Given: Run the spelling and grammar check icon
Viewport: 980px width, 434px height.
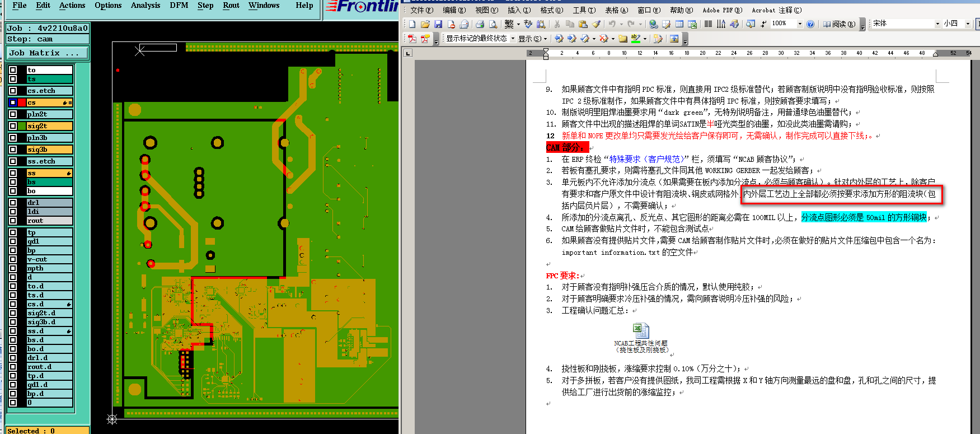Looking at the screenshot, I should 528,24.
